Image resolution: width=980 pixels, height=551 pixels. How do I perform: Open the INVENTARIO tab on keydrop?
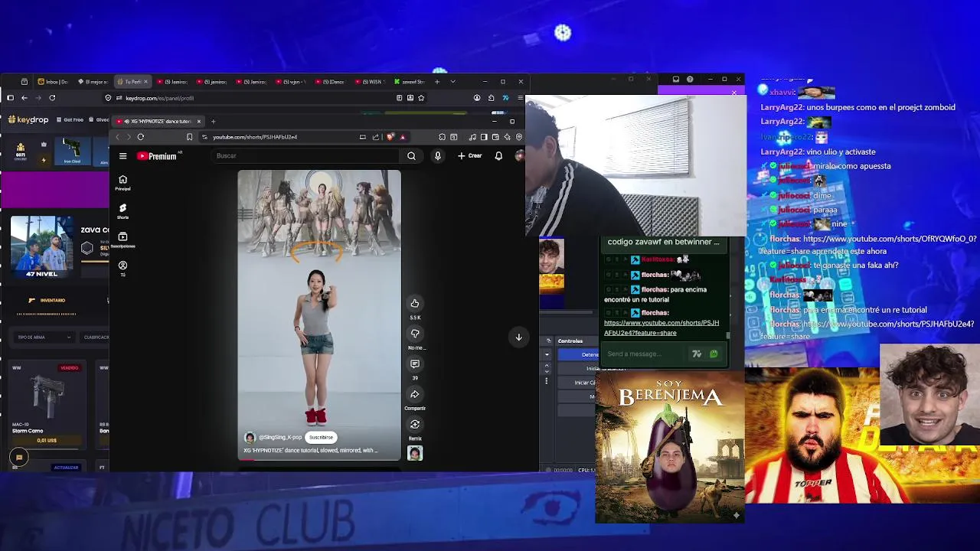pos(47,300)
